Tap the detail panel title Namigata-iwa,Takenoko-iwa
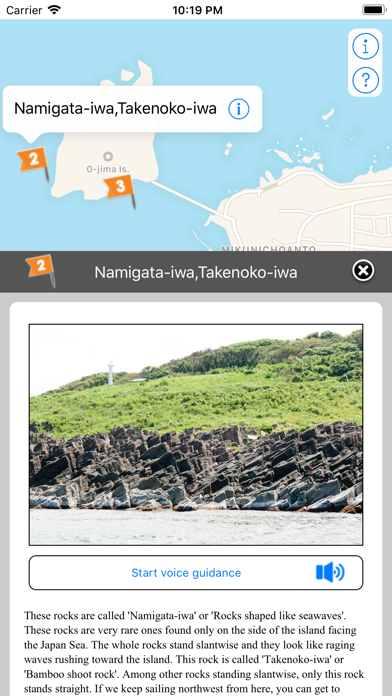Image resolution: width=392 pixels, height=696 pixels. pos(196,272)
